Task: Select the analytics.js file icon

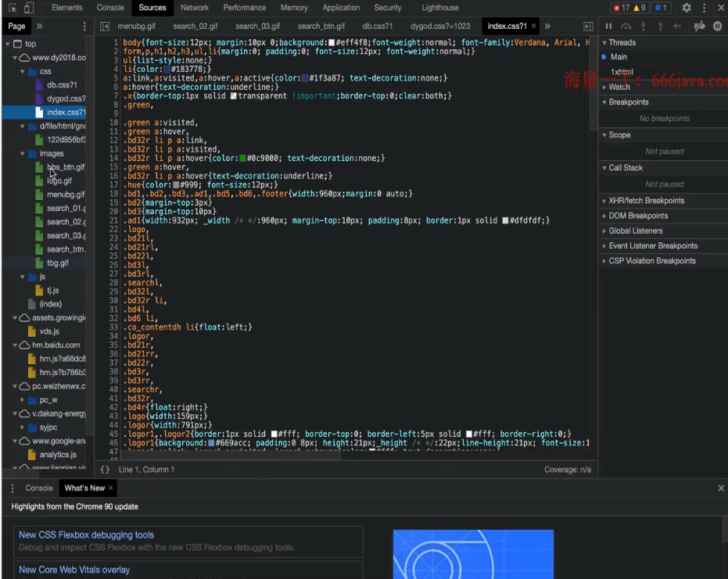Action: point(32,455)
